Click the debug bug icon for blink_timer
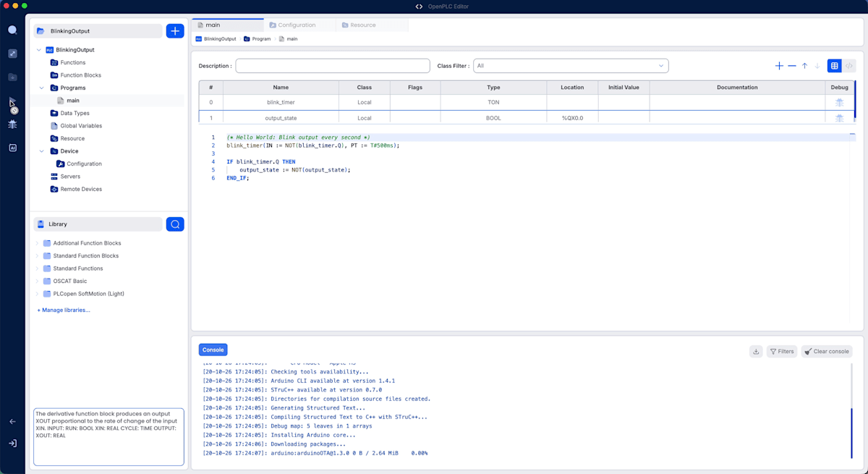This screenshot has width=868, height=474. 839,102
